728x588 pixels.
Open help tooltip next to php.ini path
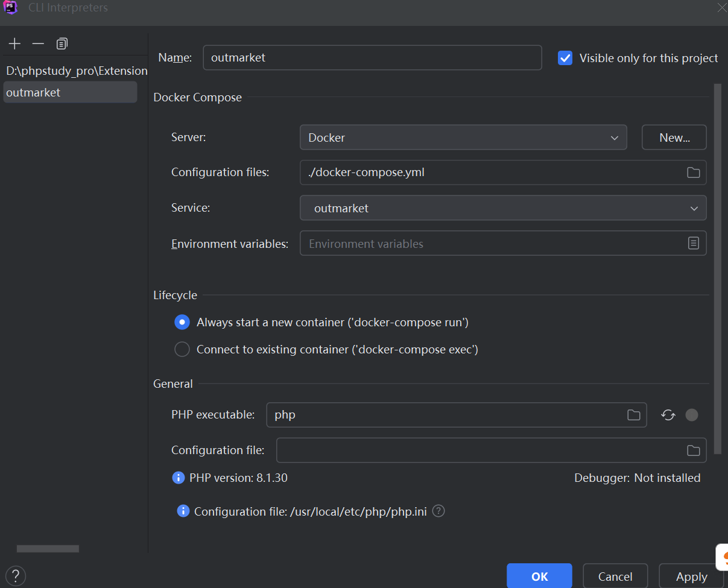click(438, 511)
